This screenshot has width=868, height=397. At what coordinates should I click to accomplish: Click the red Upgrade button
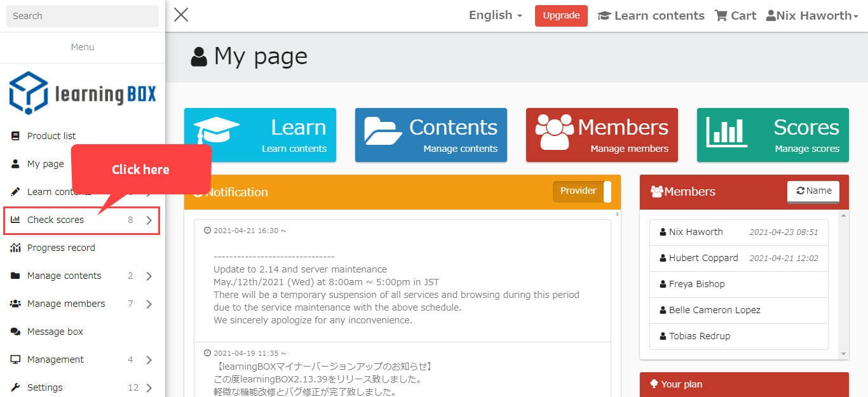point(561,16)
